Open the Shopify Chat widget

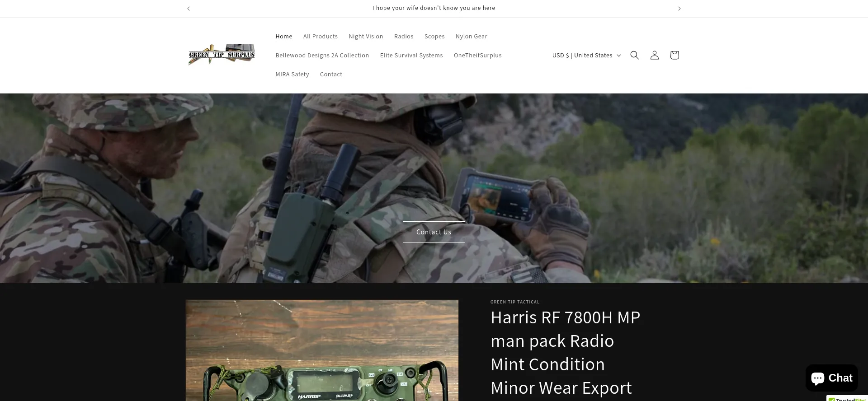(x=831, y=378)
